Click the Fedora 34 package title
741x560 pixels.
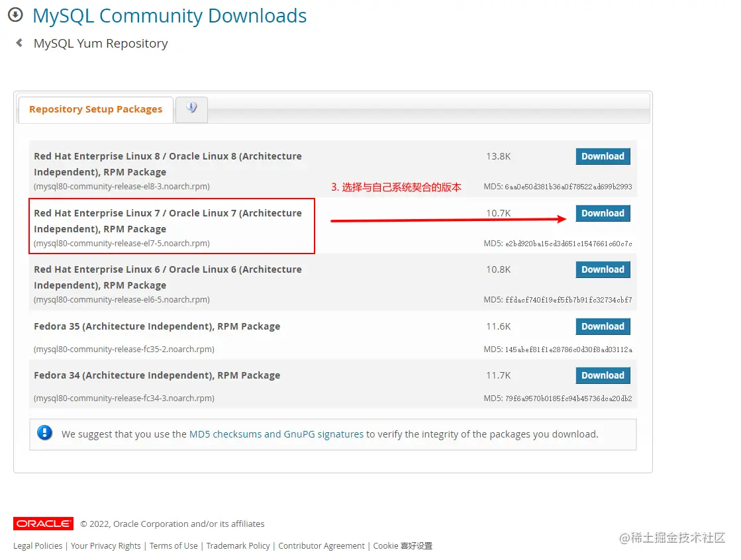coord(157,375)
